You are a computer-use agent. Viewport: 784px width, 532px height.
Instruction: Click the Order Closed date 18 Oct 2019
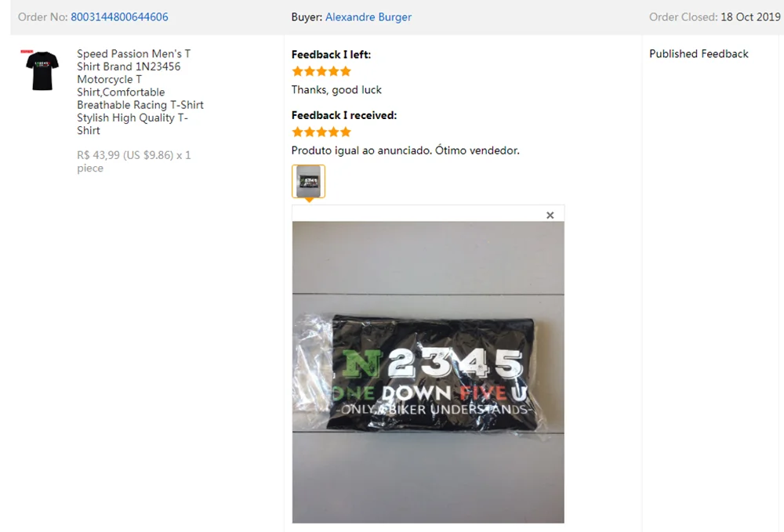[x=750, y=17]
